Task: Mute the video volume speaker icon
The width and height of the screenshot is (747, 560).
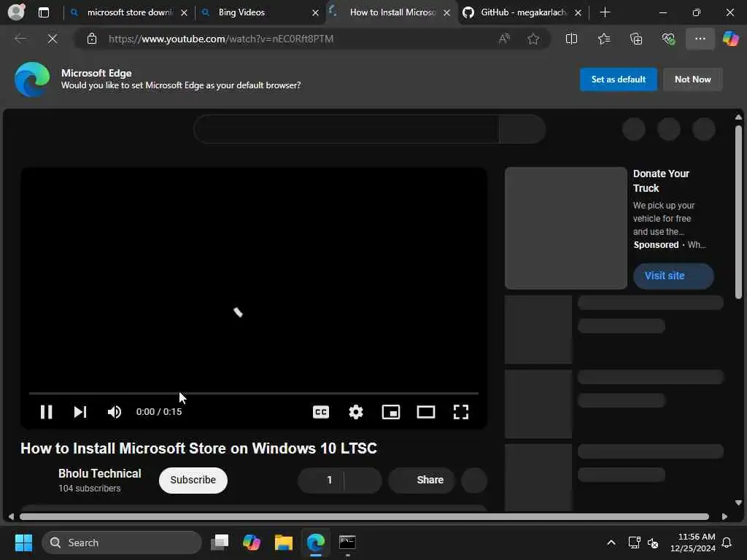Action: [115, 412]
